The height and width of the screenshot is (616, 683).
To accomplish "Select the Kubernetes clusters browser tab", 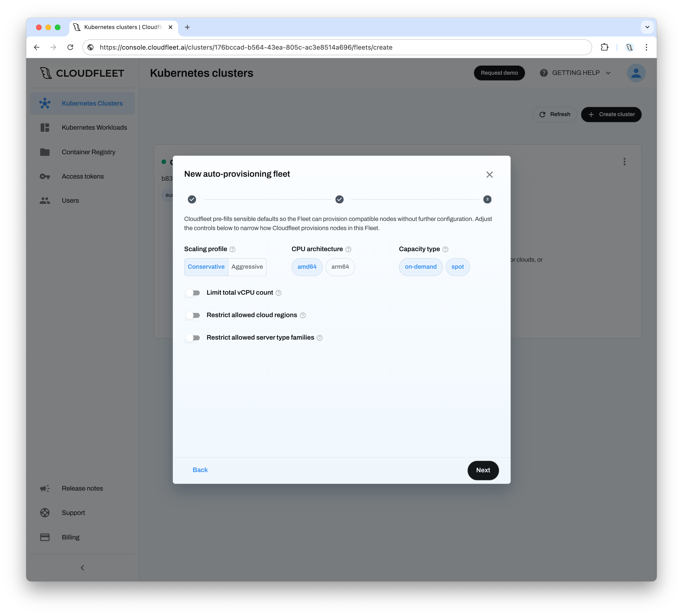I will (x=124, y=27).
